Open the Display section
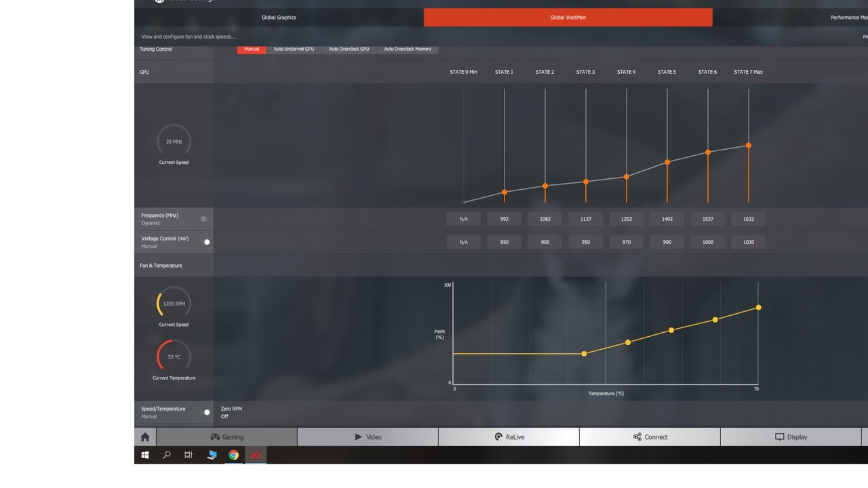Screen dimensions: 868x488 coord(791,437)
